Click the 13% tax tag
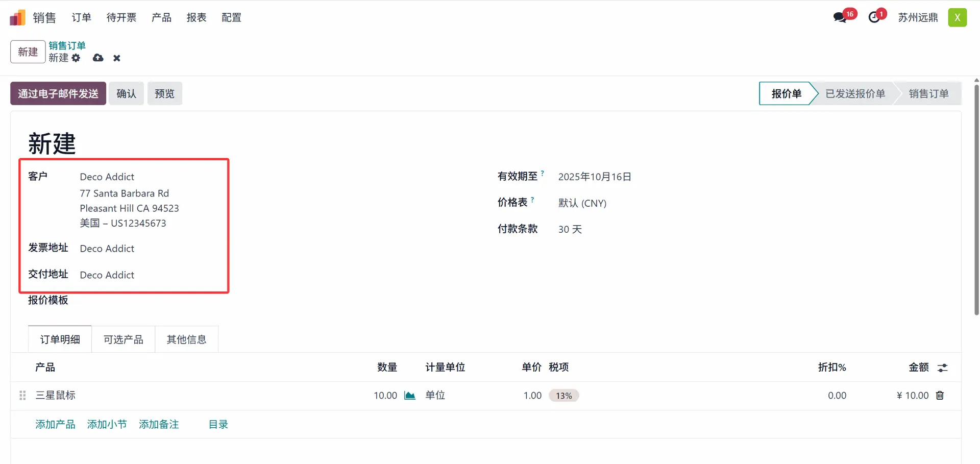The width and height of the screenshot is (980, 464). [563, 396]
